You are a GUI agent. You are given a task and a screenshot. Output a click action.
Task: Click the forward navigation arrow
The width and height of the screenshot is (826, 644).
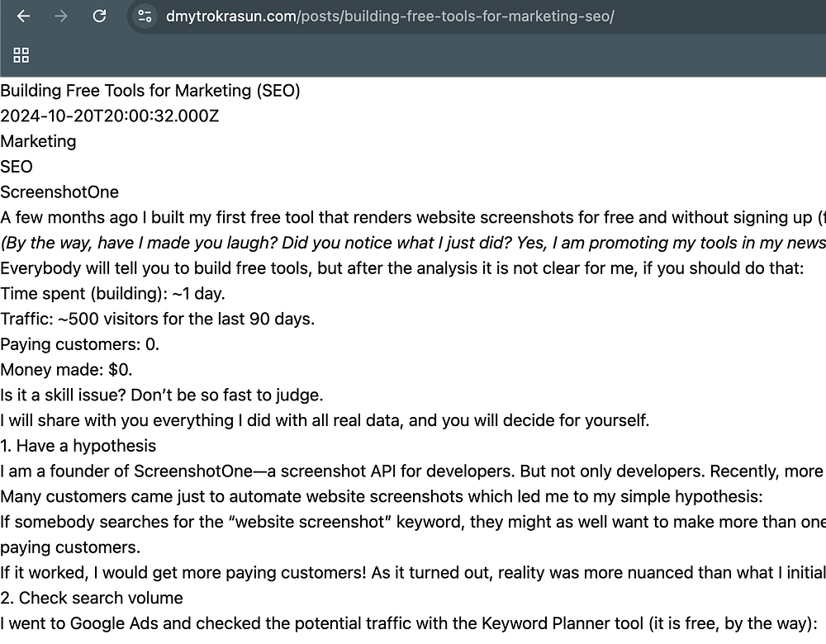coord(61,17)
